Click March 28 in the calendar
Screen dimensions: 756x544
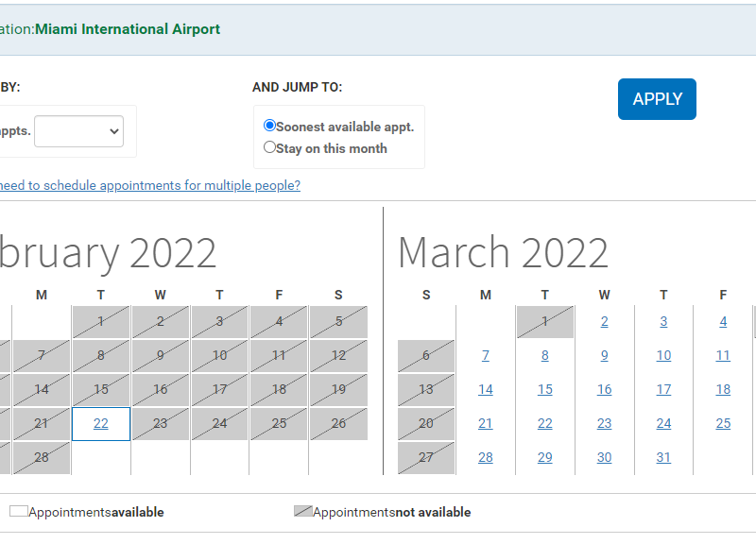(486, 458)
